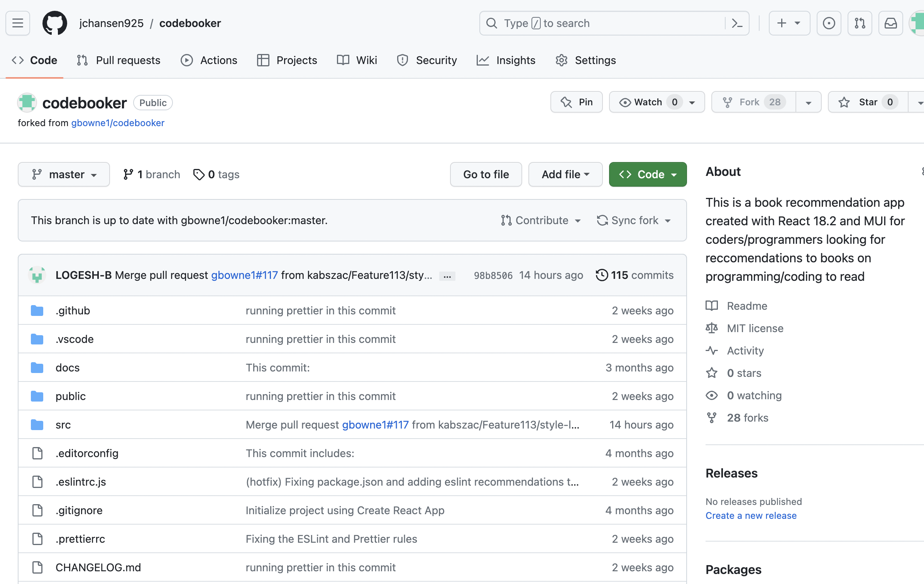Open the .editorconfig file
This screenshot has height=584, width=924.
(87, 453)
